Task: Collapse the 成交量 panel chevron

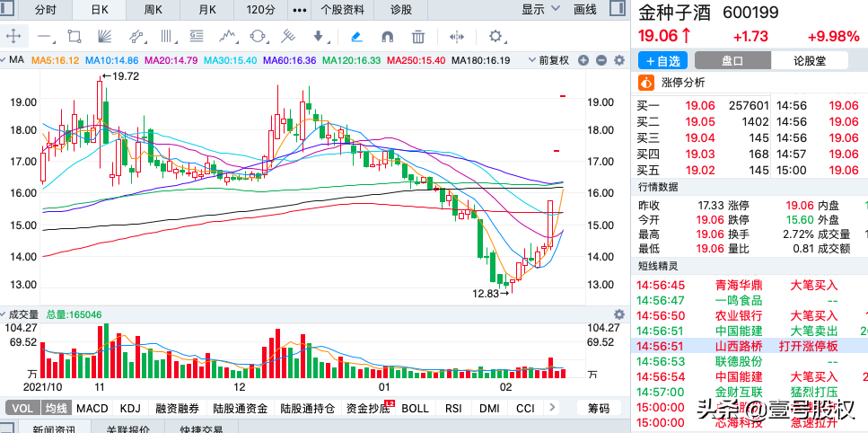Action: [4, 314]
